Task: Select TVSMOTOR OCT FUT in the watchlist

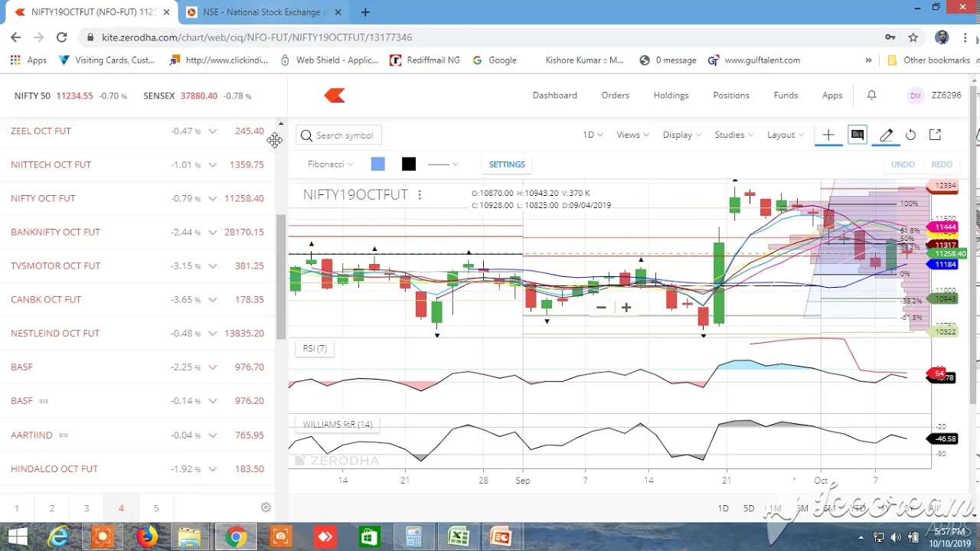Action: (x=55, y=266)
